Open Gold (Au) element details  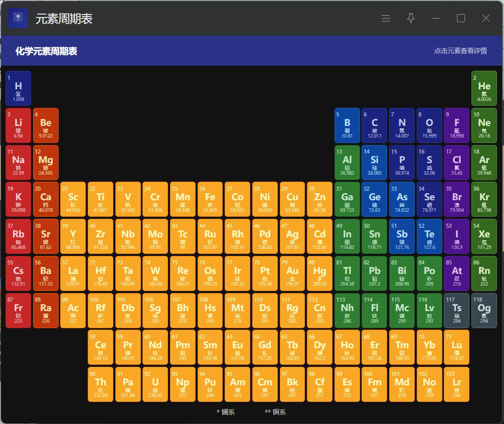point(292,273)
